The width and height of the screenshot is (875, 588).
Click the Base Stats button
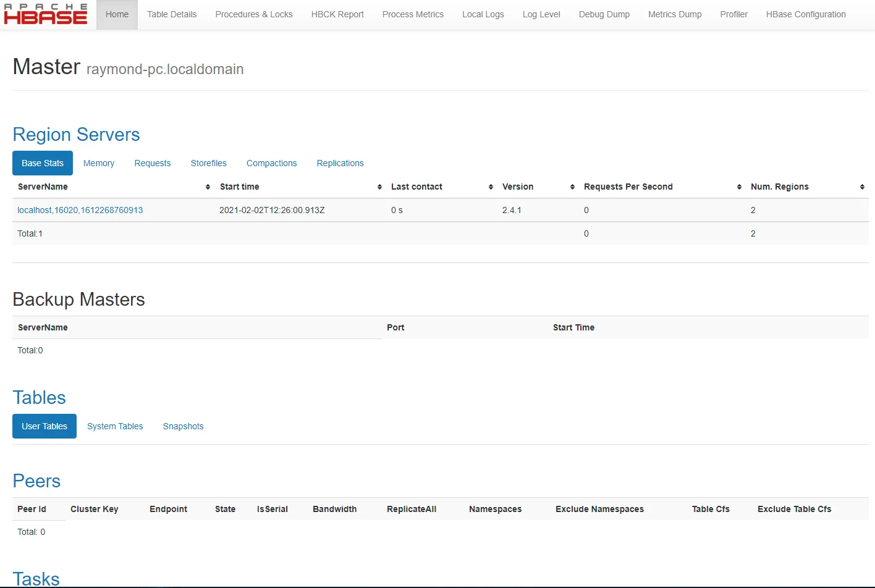pos(43,163)
